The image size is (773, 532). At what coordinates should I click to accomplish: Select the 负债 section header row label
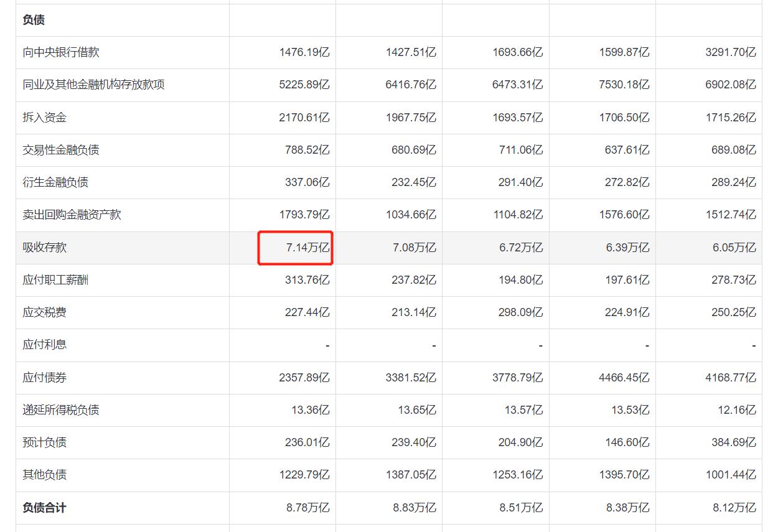[x=34, y=20]
